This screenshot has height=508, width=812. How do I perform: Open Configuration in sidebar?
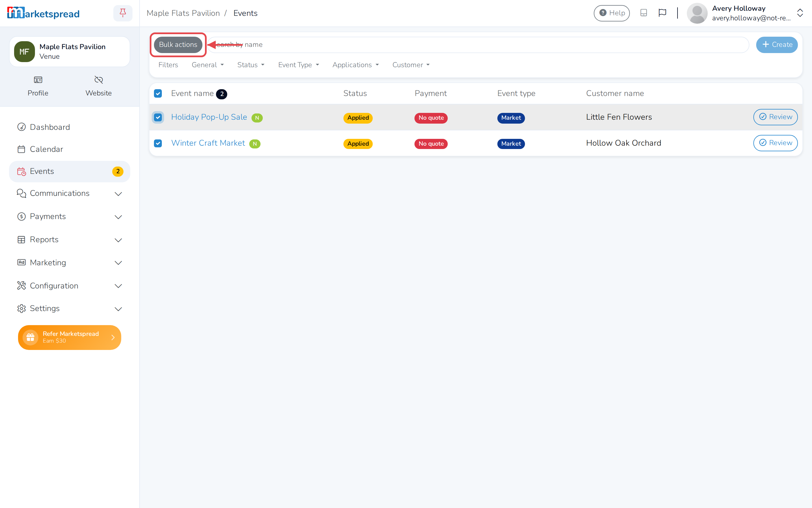tap(69, 286)
